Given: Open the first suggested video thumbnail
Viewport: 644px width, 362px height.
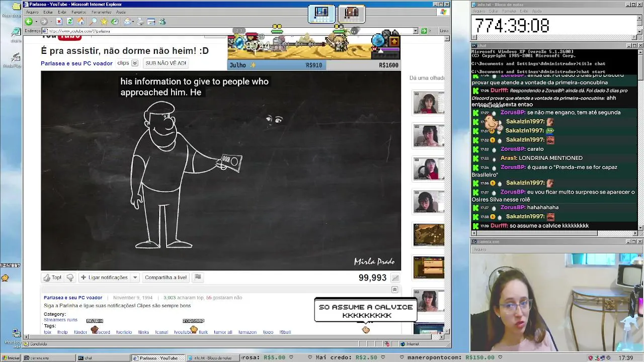Looking at the screenshot, I should click(429, 103).
